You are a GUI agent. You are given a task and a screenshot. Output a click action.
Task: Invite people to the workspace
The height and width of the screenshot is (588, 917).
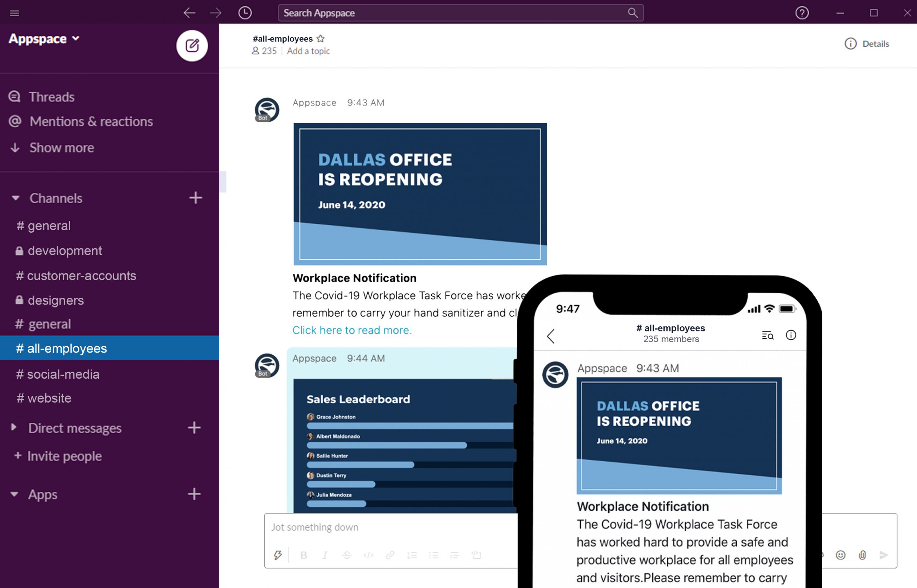[x=65, y=456]
